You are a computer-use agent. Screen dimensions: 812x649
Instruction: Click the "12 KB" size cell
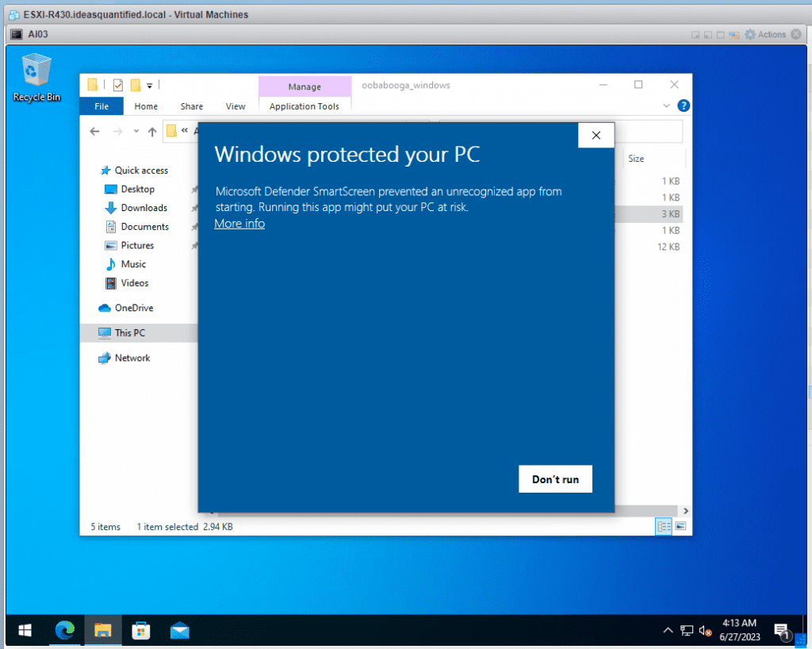tap(668, 247)
